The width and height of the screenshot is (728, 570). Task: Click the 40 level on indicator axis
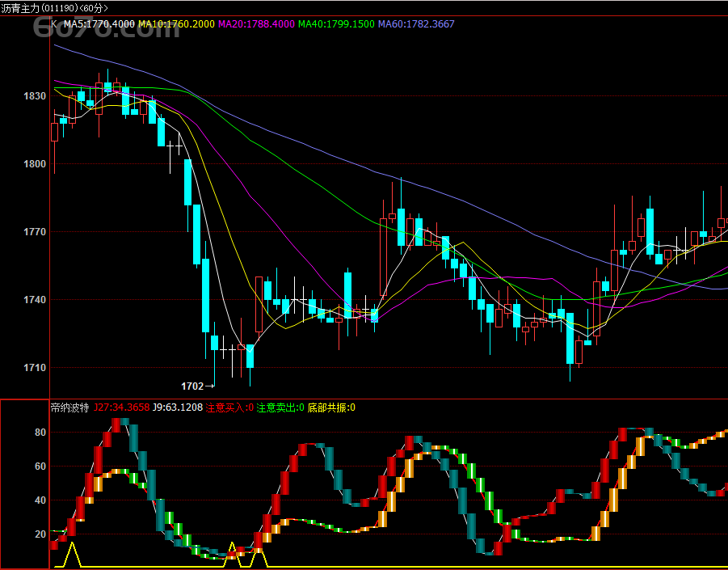click(x=40, y=500)
